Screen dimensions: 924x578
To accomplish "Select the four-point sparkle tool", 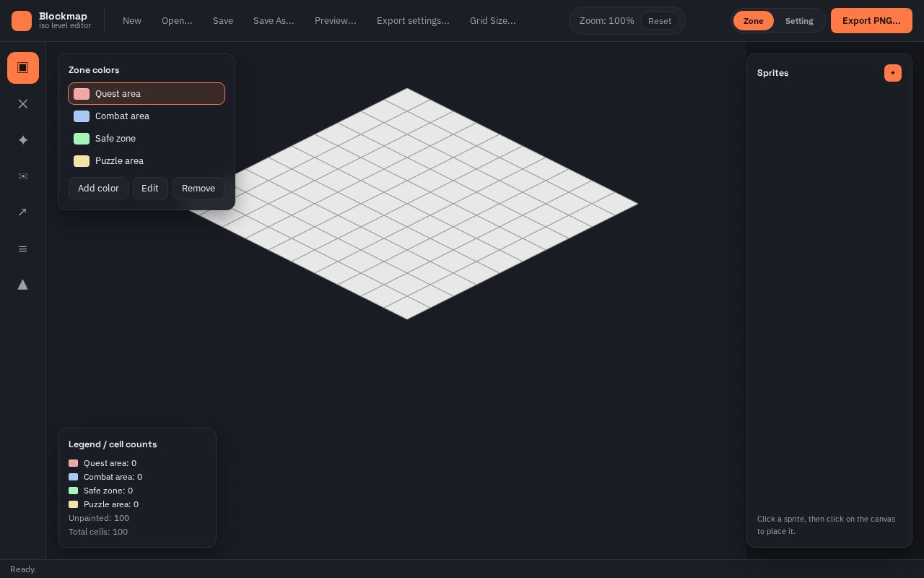I will 23,140.
